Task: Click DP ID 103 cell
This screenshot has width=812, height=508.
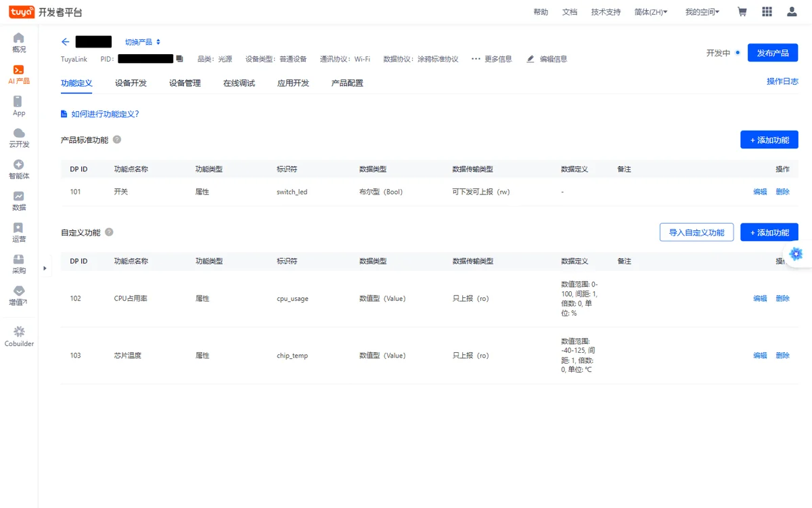Action: (x=75, y=355)
